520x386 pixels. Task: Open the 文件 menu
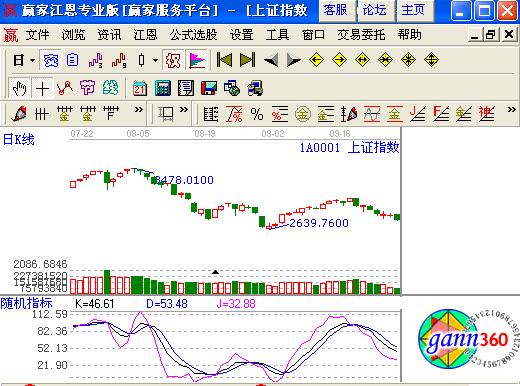pyautogui.click(x=37, y=35)
